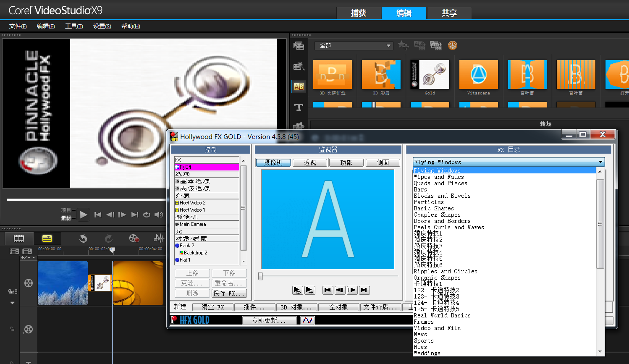Image resolution: width=629 pixels, height=364 pixels.
Task: Open the 文件(F) menu
Action: pos(18,26)
